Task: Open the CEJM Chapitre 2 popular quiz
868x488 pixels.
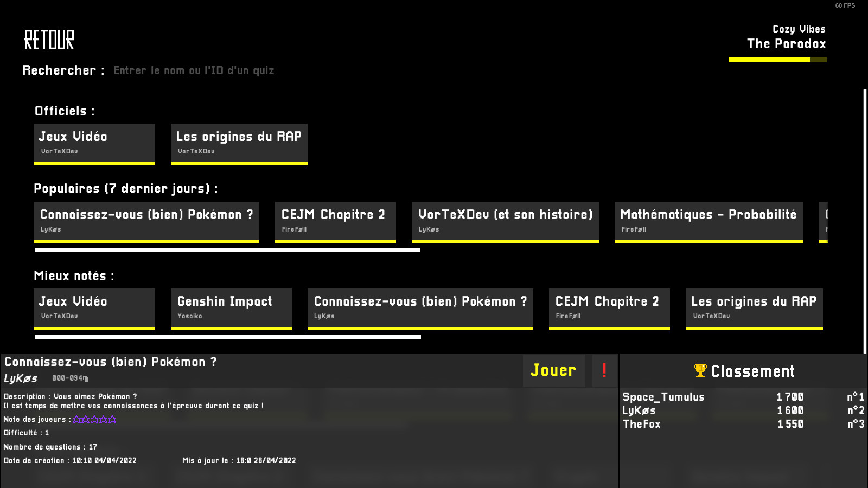Action: pos(335,222)
